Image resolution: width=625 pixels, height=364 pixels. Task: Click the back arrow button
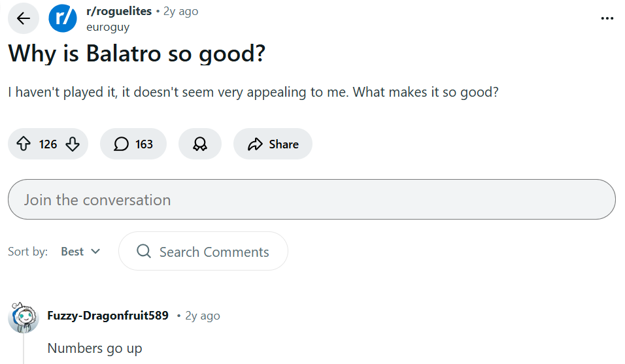click(x=24, y=18)
